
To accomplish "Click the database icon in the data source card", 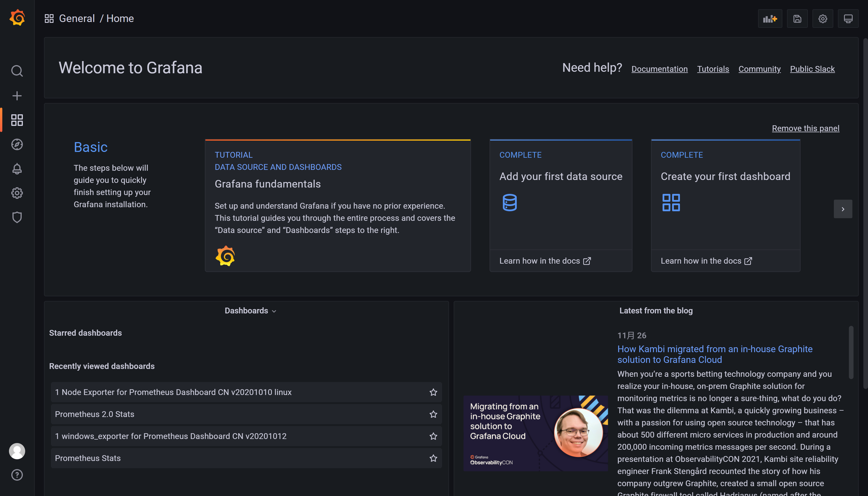I will click(x=510, y=203).
